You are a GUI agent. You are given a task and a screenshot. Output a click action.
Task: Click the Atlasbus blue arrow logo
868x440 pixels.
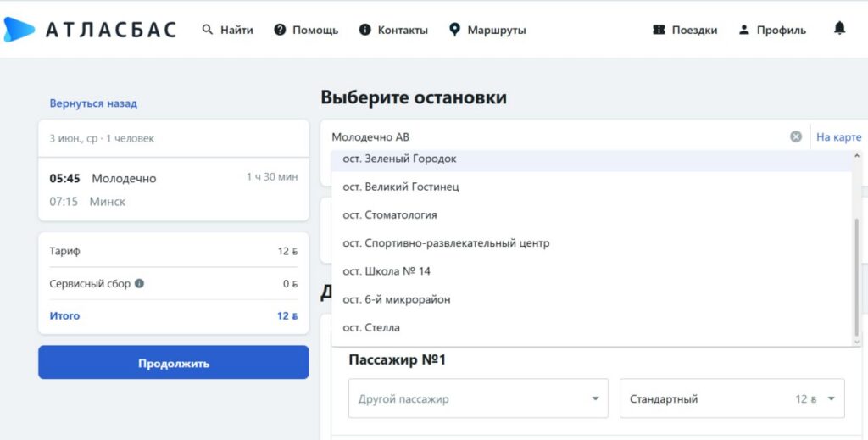pos(19,30)
